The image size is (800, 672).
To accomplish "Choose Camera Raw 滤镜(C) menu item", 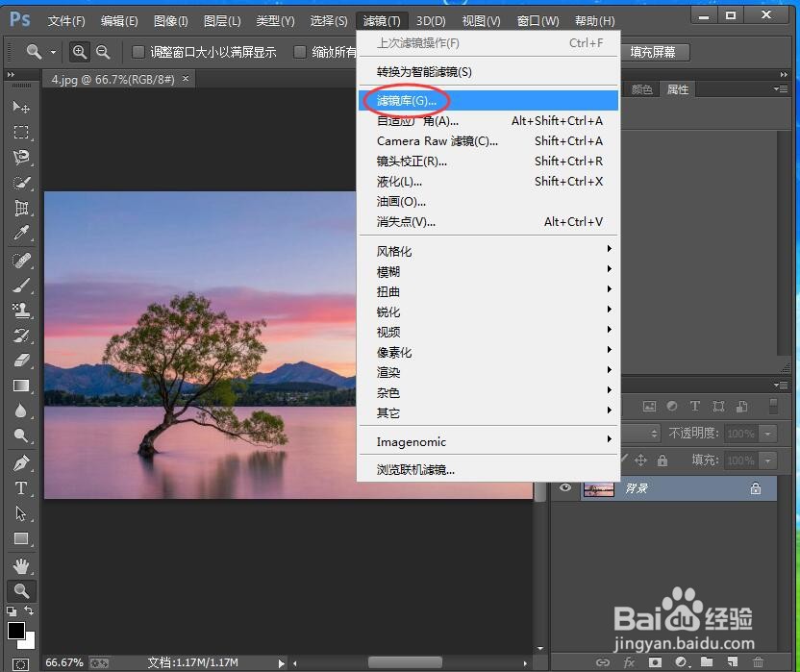I will pos(488,140).
